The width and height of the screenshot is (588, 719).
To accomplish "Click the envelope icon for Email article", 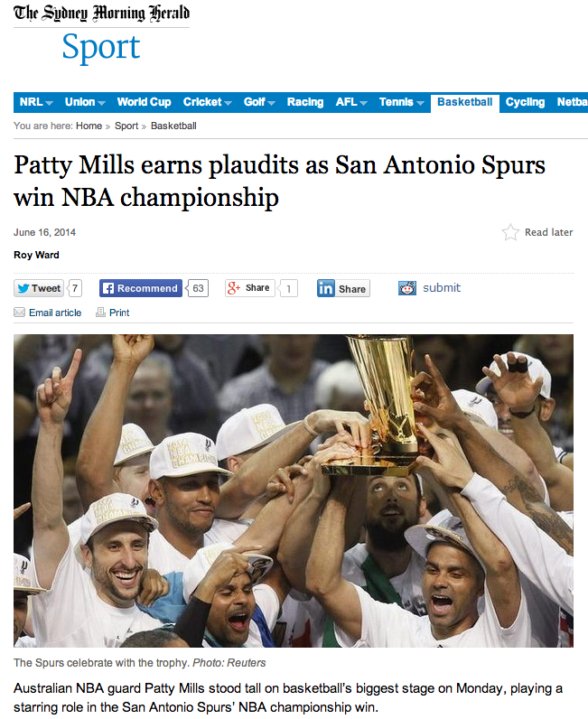I will tap(19, 313).
